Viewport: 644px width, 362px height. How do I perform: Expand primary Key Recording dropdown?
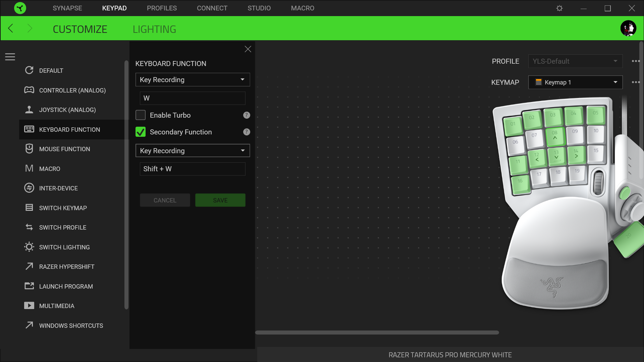point(193,79)
